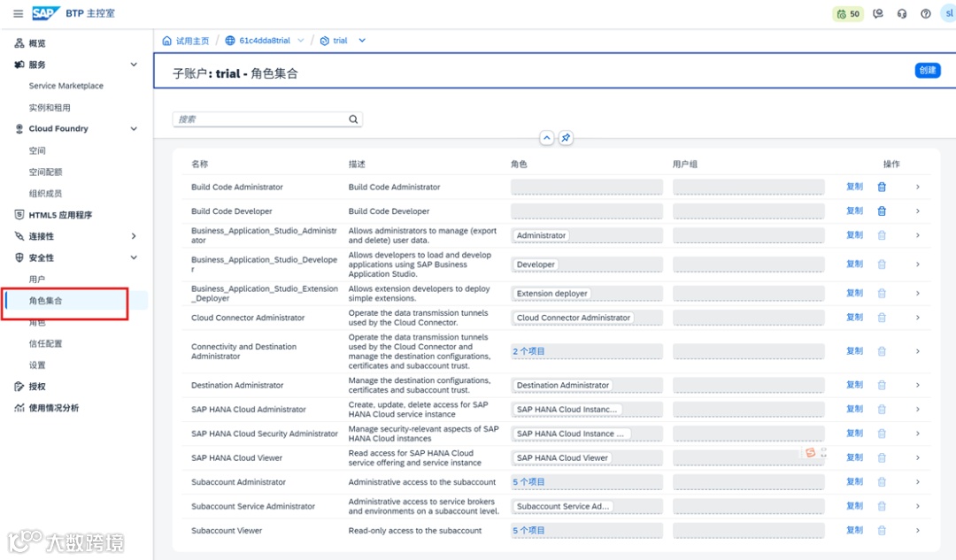Open 概览 in the sidebar
Screen dimensions: 956x560
point(37,43)
